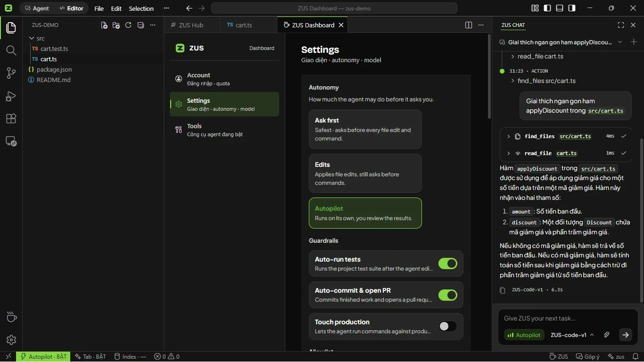Open the Edit menu
This screenshot has height=362, width=644.
tap(116, 8)
